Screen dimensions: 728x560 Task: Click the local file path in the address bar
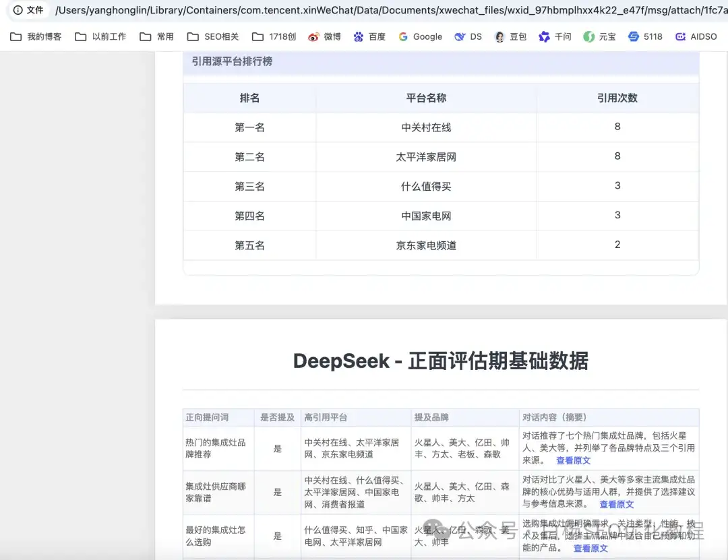391,9
